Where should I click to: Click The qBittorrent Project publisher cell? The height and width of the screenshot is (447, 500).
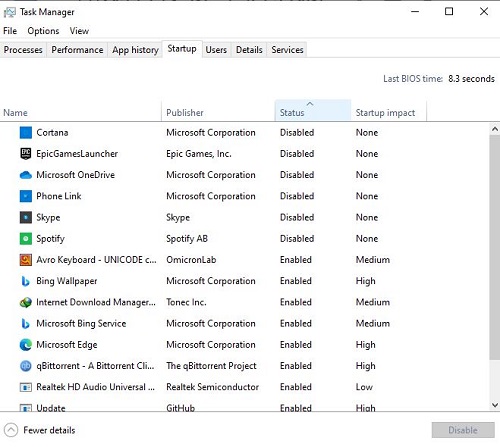[211, 366]
